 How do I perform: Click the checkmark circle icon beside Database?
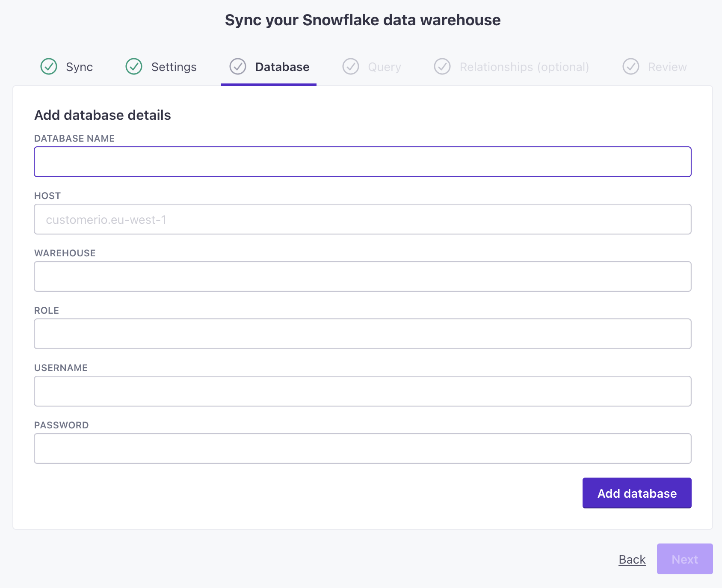pos(238,67)
